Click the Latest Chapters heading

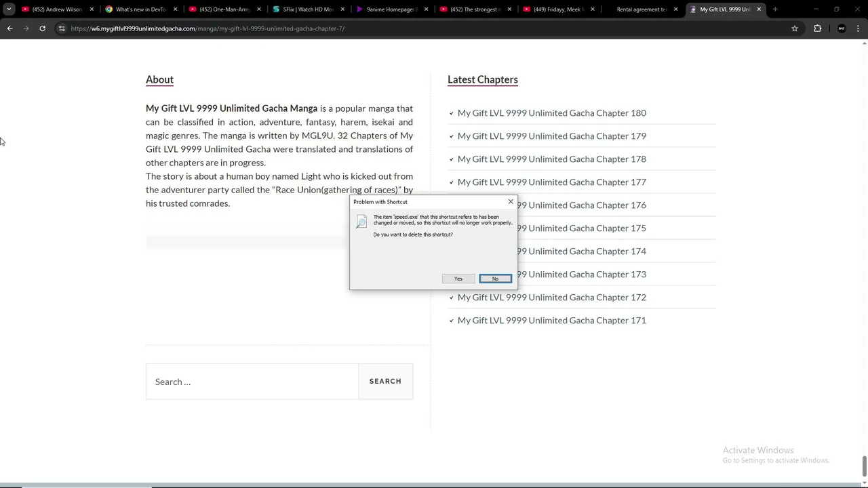pos(483,79)
